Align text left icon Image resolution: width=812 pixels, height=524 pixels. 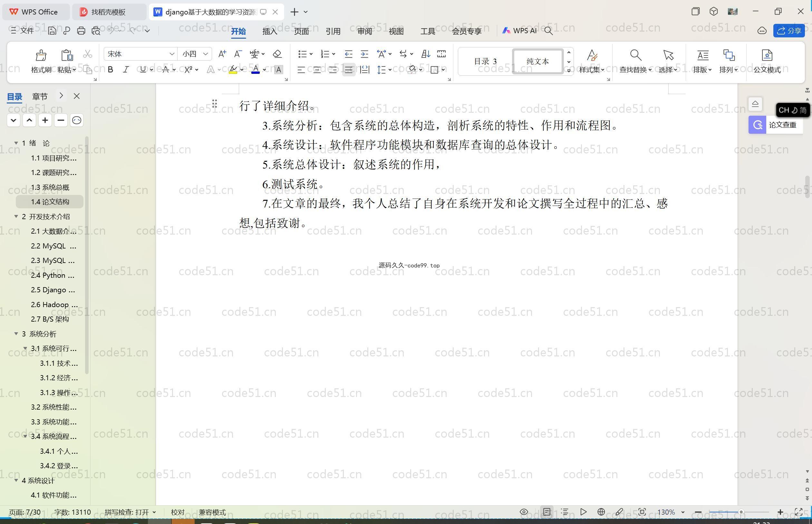point(301,70)
